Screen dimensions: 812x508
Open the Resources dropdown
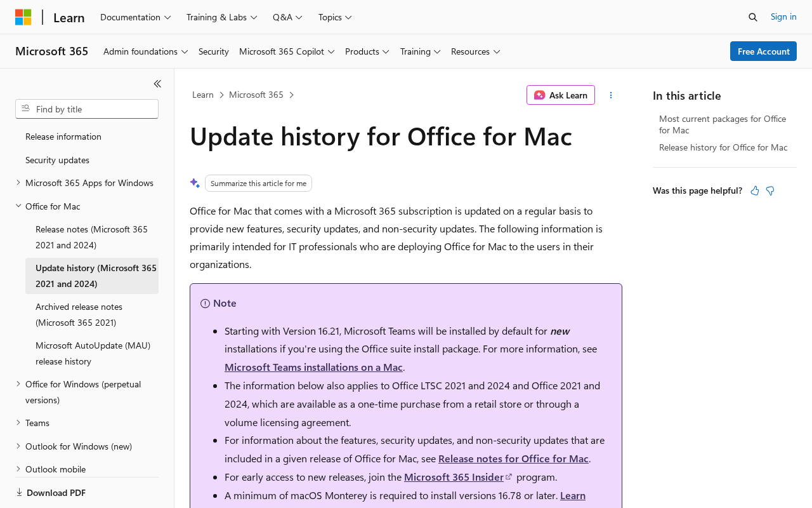point(476,51)
